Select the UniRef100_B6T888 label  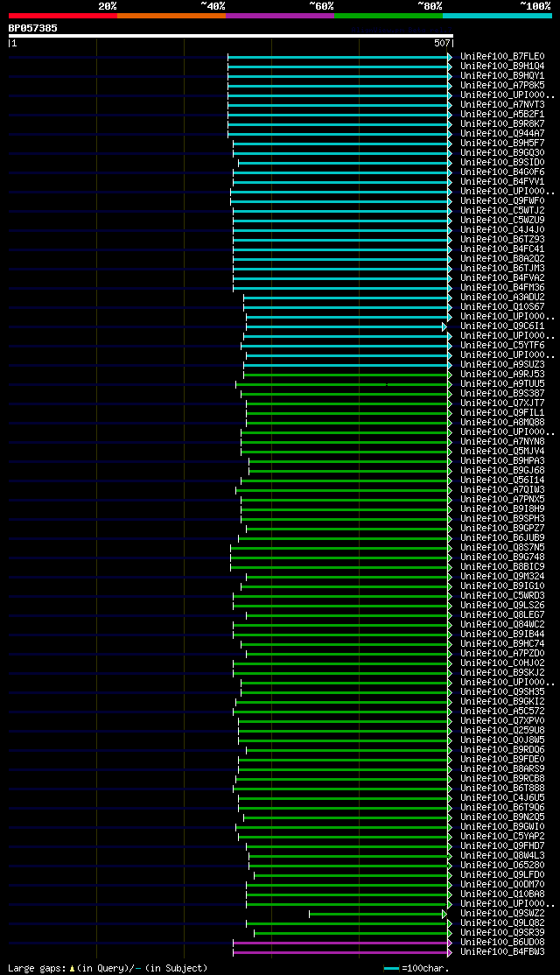(x=503, y=789)
